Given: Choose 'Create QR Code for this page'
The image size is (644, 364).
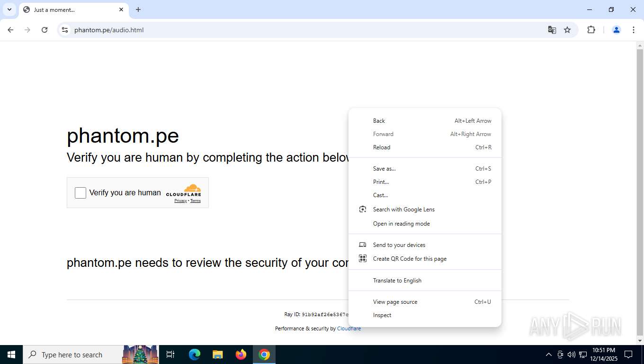Looking at the screenshot, I should (425, 259).
